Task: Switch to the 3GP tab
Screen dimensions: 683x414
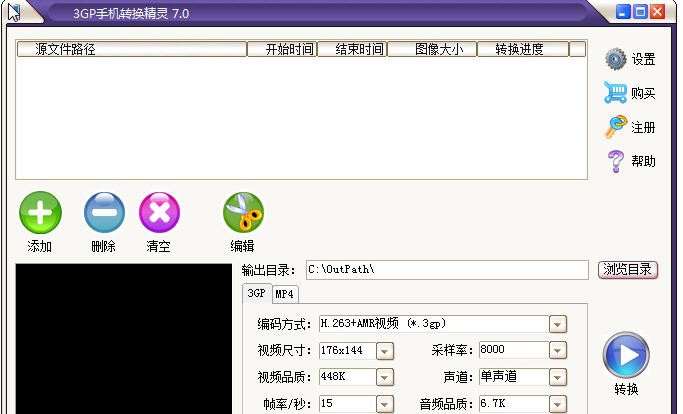Action: (257, 293)
